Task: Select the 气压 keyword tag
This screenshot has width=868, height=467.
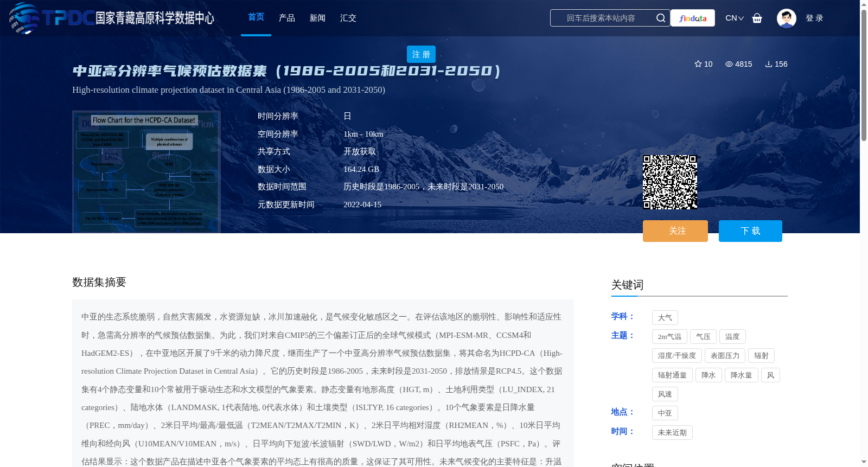Action: (703, 337)
